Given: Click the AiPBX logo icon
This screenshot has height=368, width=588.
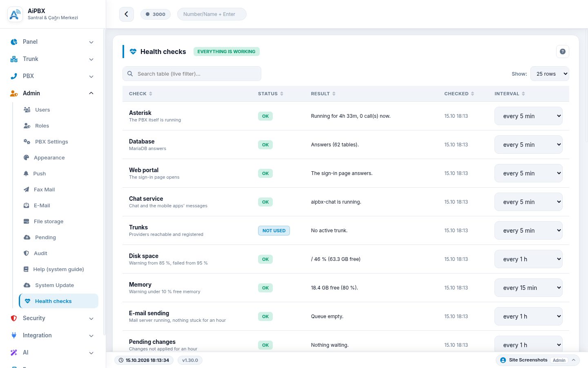Looking at the screenshot, I should 15,14.
